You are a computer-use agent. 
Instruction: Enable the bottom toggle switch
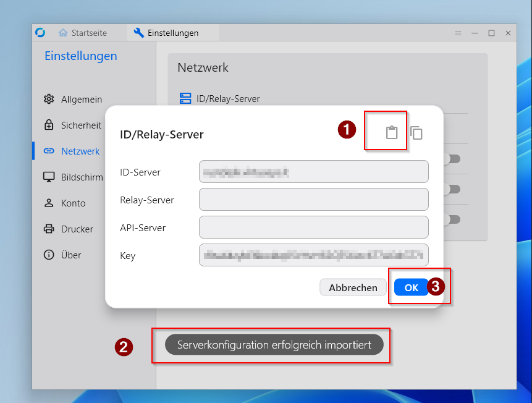[x=452, y=220]
